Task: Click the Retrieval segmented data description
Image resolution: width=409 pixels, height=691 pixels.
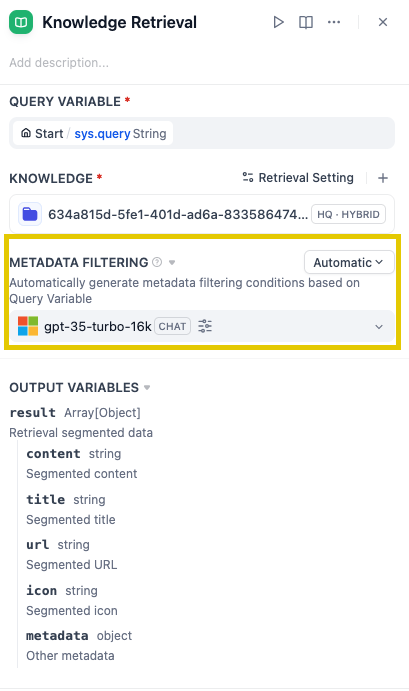Action: pos(81,433)
